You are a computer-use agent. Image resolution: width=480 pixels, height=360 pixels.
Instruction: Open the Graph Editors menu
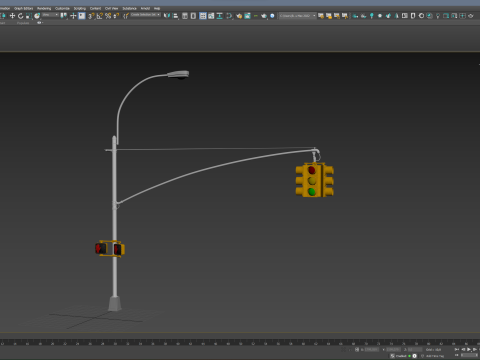point(24,8)
